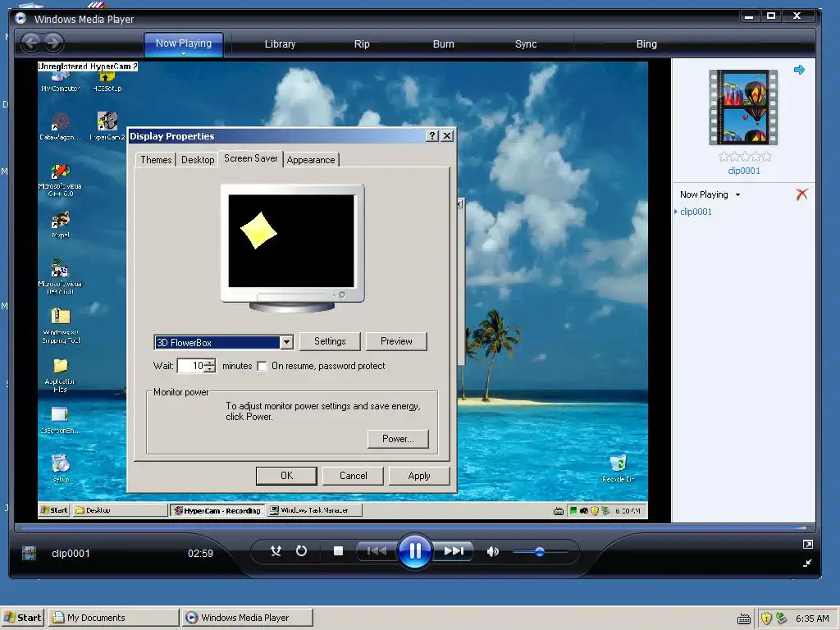Click the Windows Media Player title bar icon
The image size is (840, 630).
click(21, 18)
